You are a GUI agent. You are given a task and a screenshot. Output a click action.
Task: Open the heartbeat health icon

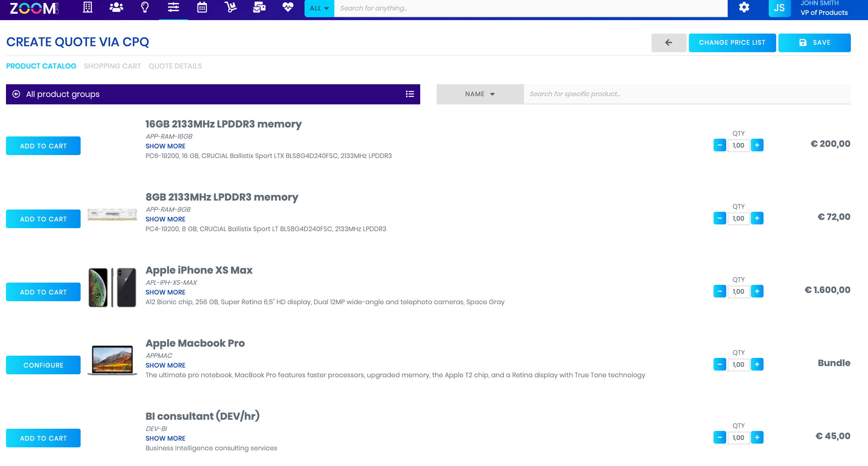pos(288,7)
